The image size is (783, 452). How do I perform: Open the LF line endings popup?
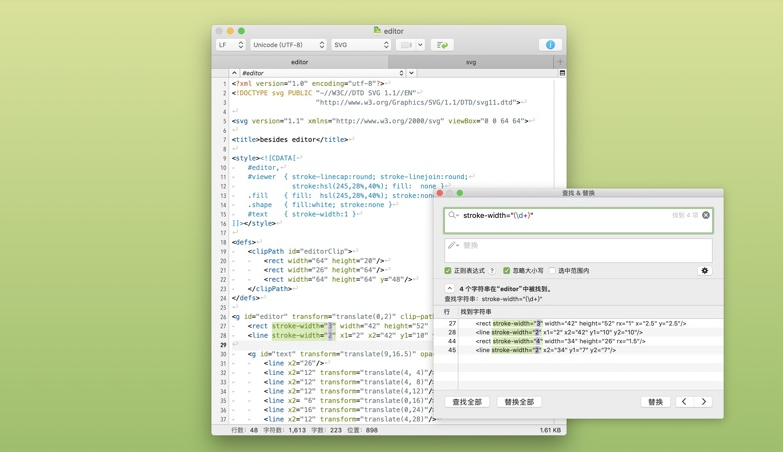[x=231, y=45]
